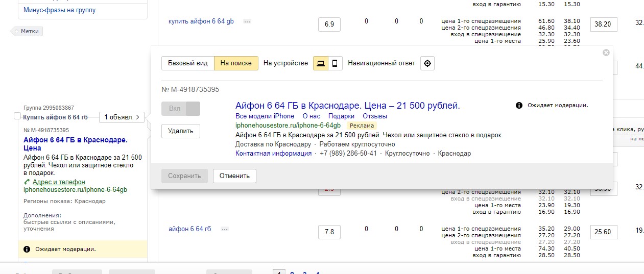Switch preview to mobile device icon
The image size is (644, 274).
(335, 63)
